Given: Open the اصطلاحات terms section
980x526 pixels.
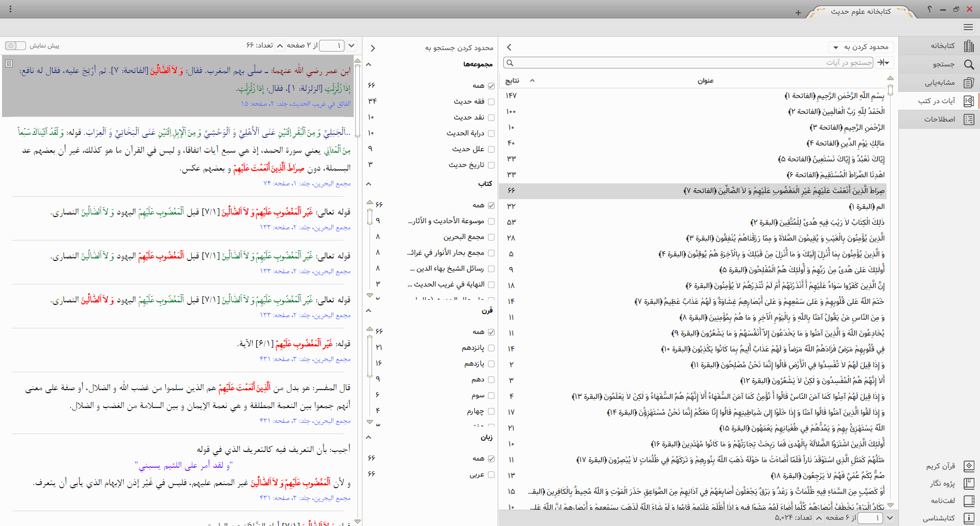Looking at the screenshot, I should click(939, 119).
